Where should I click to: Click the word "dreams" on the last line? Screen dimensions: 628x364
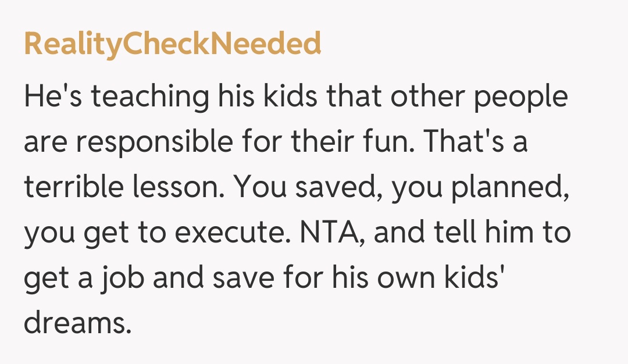(x=74, y=323)
